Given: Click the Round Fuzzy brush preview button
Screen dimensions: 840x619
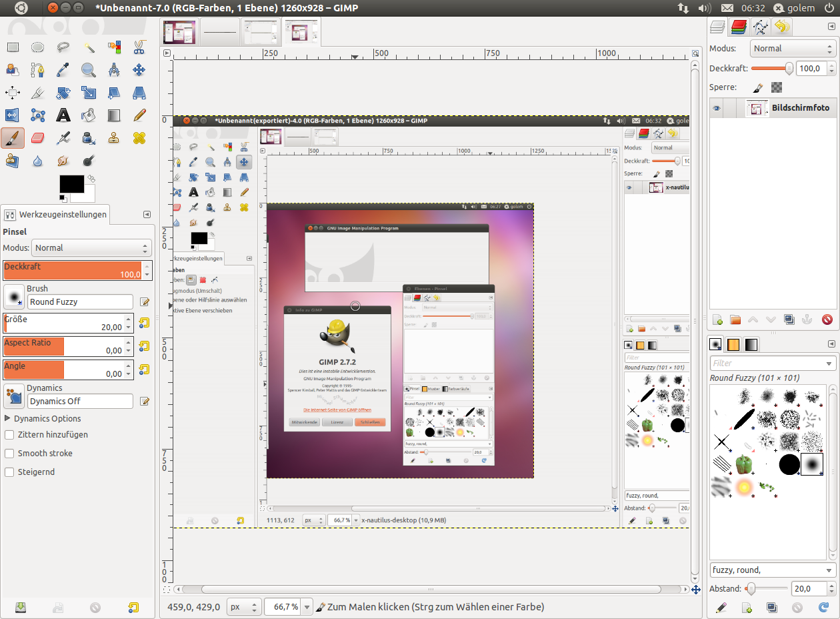Looking at the screenshot, I should tap(13, 297).
